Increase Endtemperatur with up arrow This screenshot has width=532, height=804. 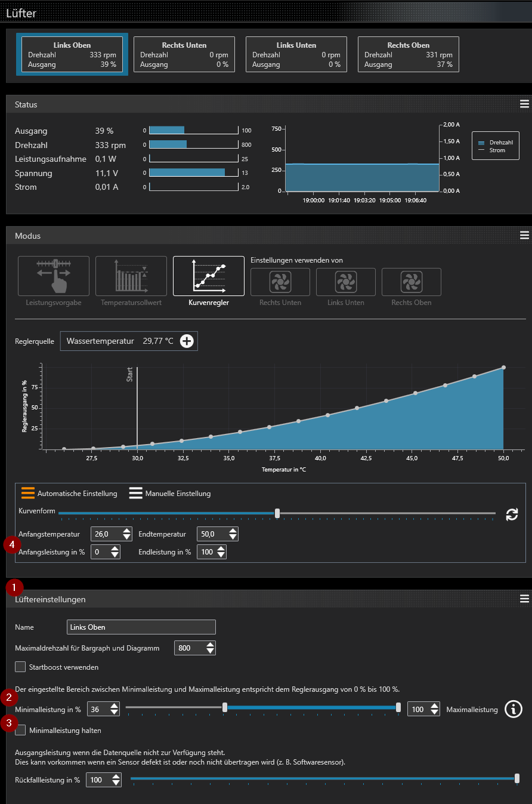tap(233, 531)
